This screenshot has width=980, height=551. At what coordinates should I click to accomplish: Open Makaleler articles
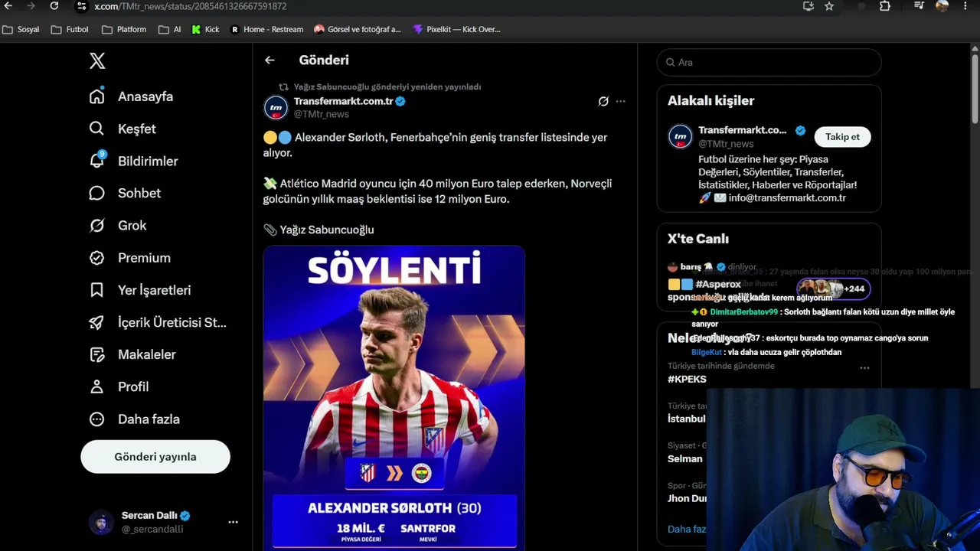pyautogui.click(x=132, y=354)
